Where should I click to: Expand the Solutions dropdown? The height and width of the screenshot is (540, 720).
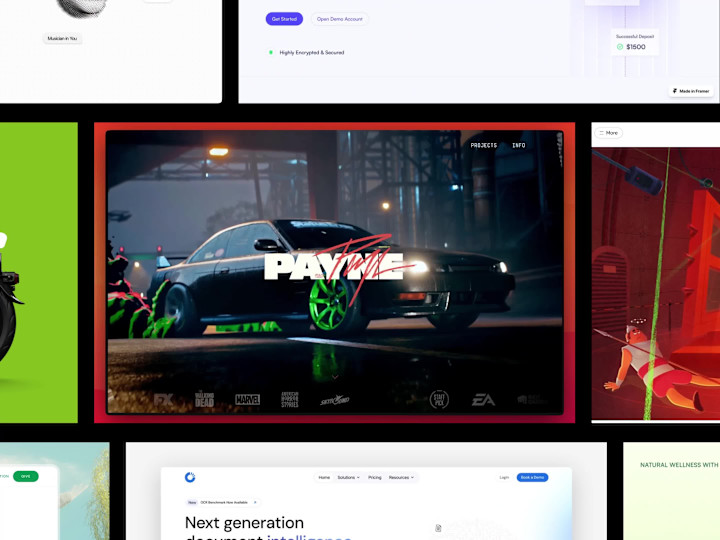(x=349, y=478)
